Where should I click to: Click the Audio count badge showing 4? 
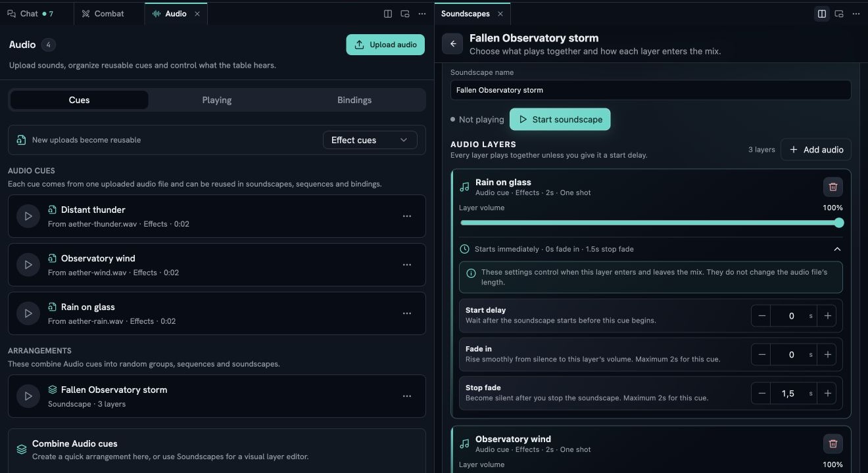49,45
